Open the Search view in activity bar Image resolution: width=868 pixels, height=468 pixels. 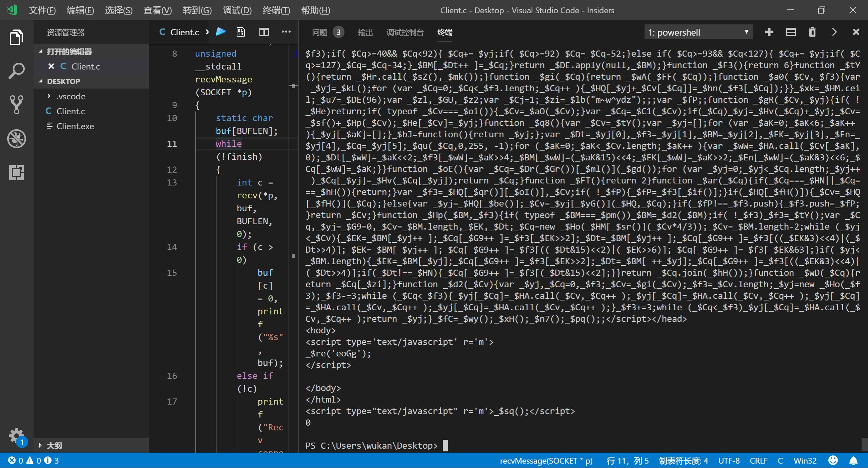click(16, 71)
